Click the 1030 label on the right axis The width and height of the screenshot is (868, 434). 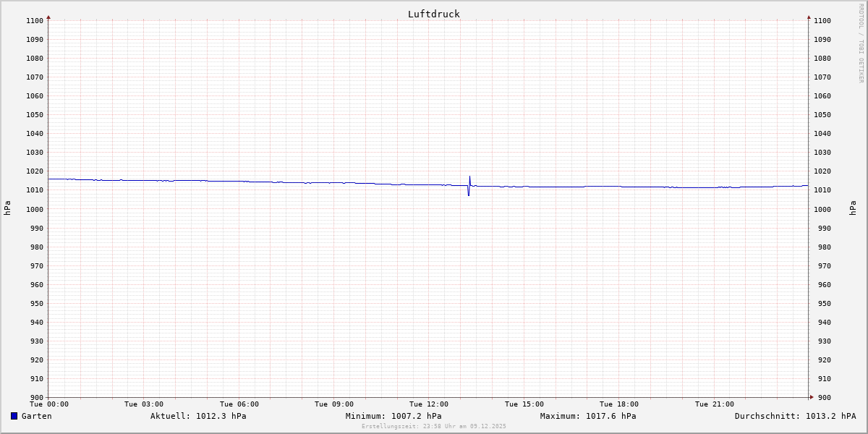[x=822, y=153]
